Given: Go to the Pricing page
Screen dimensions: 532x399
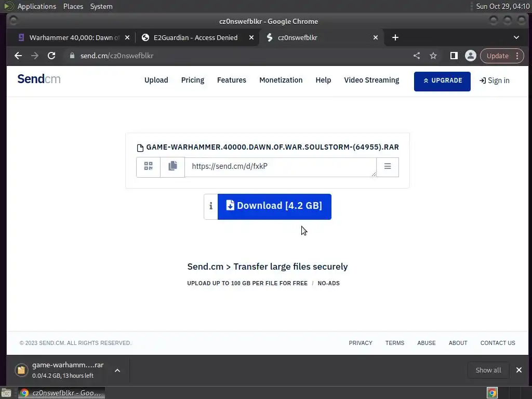Looking at the screenshot, I should [192, 80].
